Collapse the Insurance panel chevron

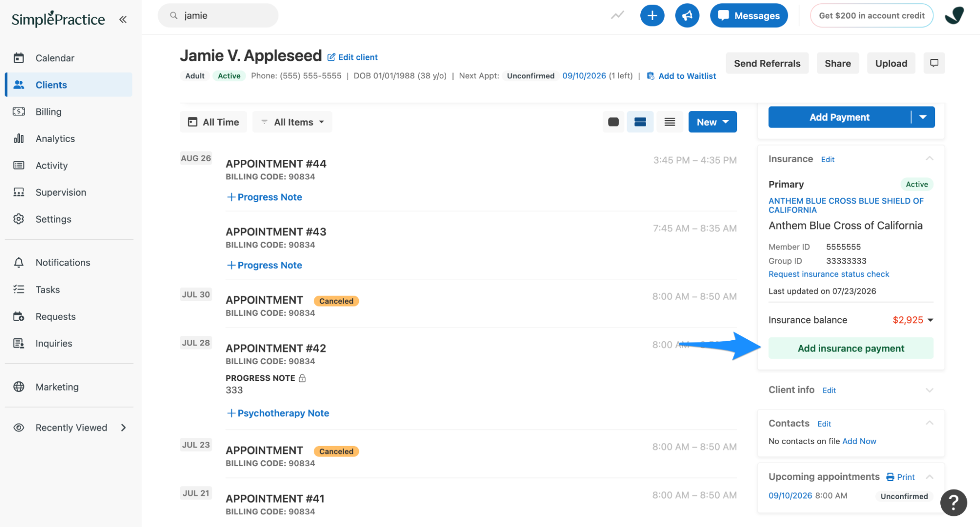[x=929, y=159]
